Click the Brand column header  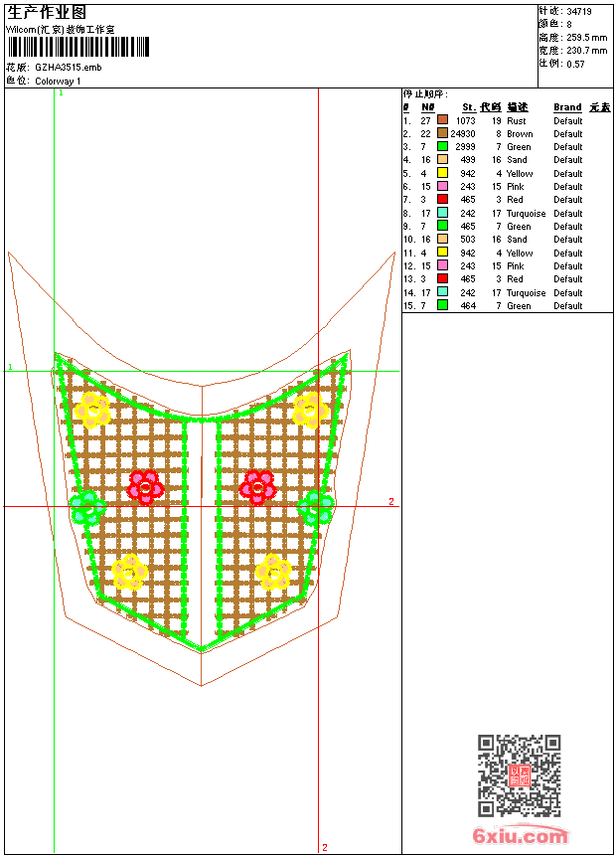[567, 107]
